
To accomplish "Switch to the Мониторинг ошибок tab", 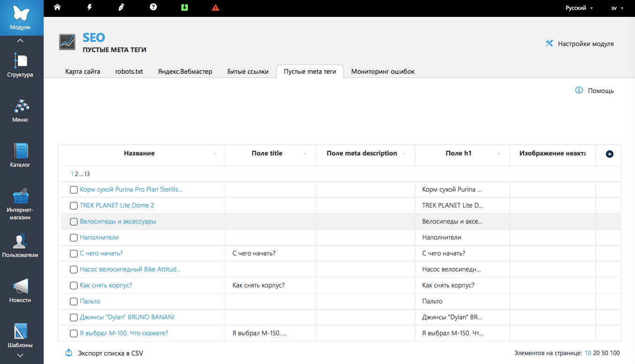I will tap(383, 71).
